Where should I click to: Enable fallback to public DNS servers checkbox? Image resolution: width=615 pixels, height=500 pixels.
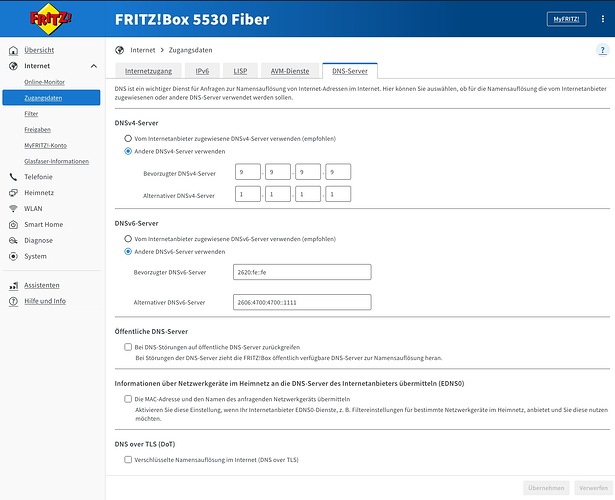(127, 346)
